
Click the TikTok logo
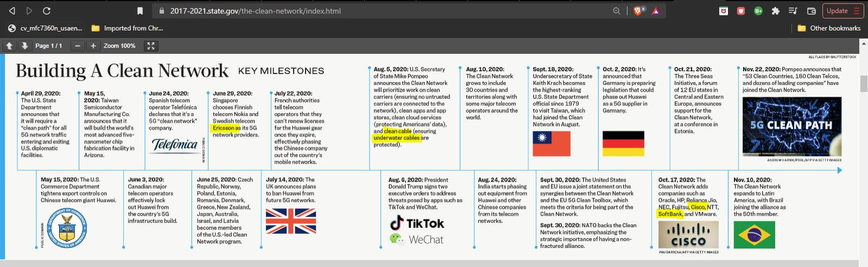click(x=417, y=223)
